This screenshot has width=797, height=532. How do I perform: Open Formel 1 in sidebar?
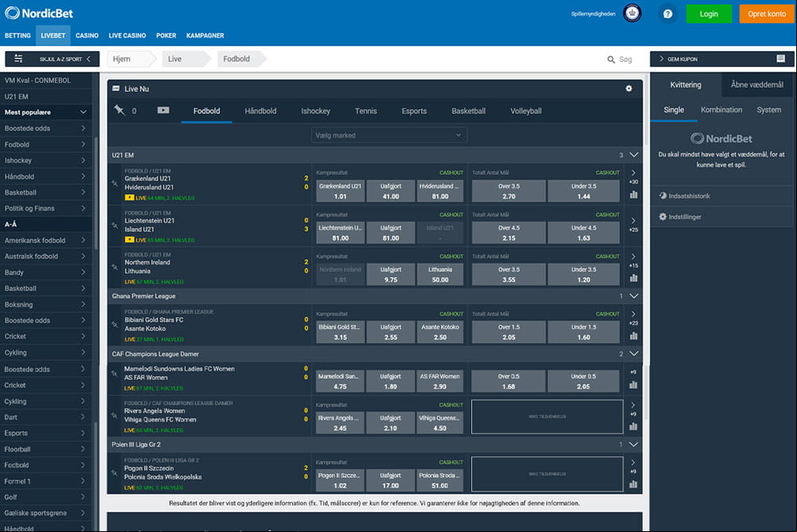pos(45,481)
